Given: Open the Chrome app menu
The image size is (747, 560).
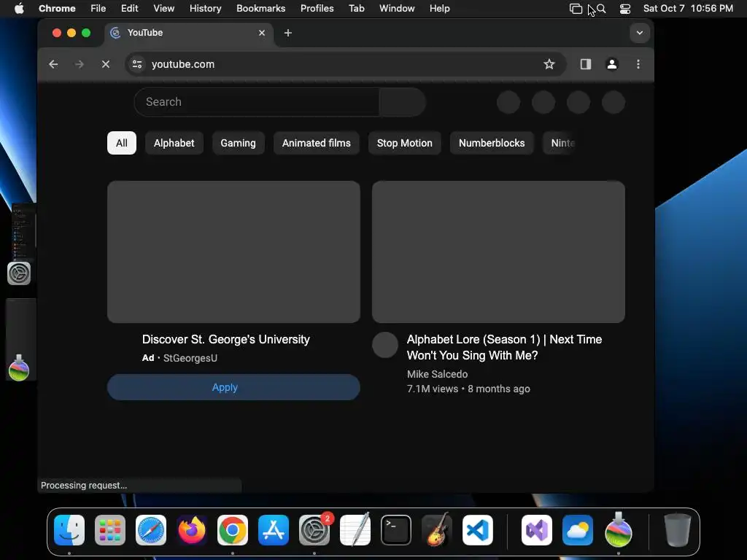Looking at the screenshot, I should (57, 9).
